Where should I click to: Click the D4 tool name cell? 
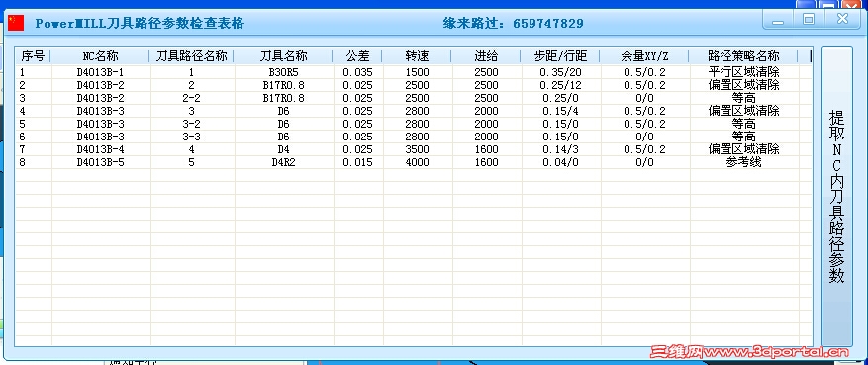pyautogui.click(x=283, y=150)
